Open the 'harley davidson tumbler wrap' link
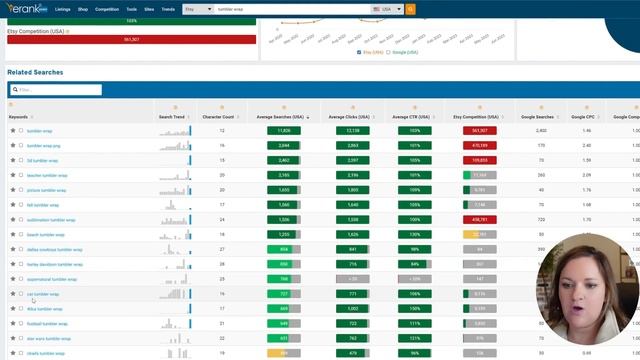 tap(55, 264)
